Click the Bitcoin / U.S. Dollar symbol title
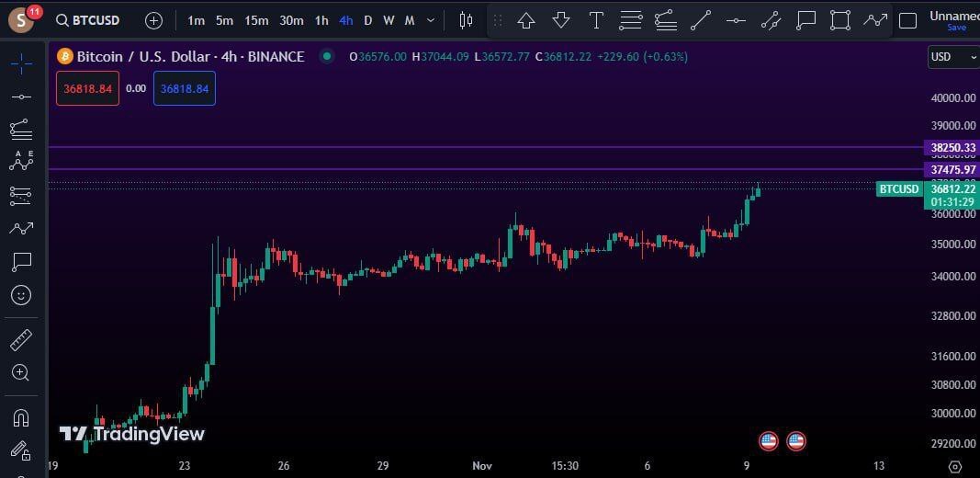 (x=191, y=57)
